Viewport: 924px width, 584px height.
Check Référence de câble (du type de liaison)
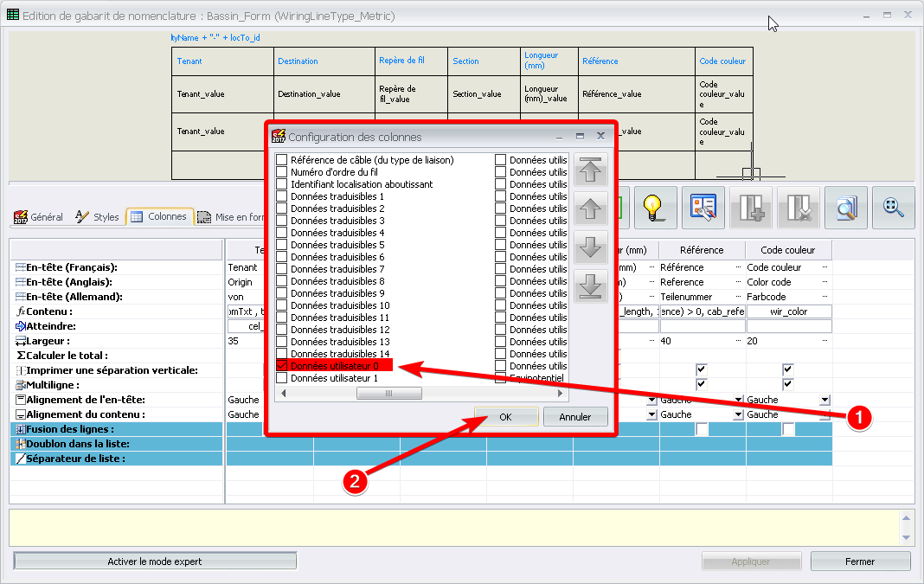click(x=282, y=160)
